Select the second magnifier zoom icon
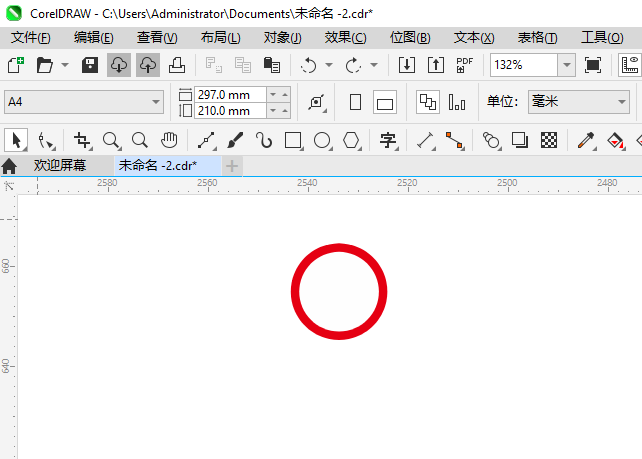Image resolution: width=642 pixels, height=459 pixels. pos(140,140)
